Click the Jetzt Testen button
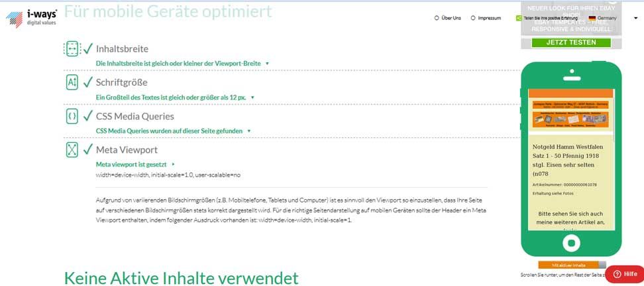644x286 pixels. point(570,42)
